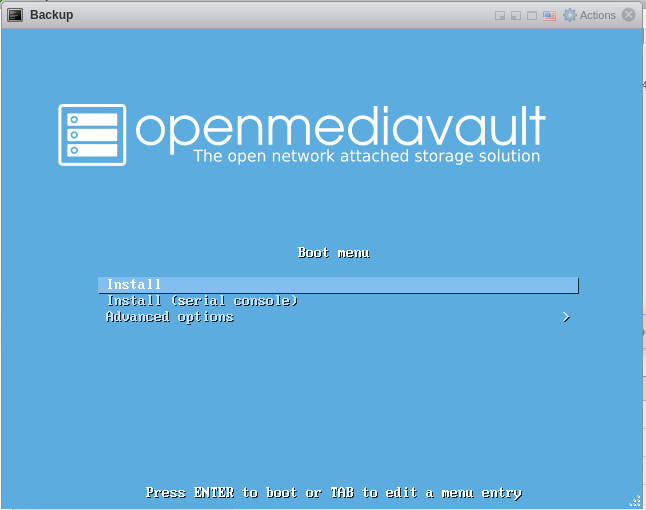The height and width of the screenshot is (510, 646).
Task: Select the Install boot menu entry
Action: [x=338, y=285]
